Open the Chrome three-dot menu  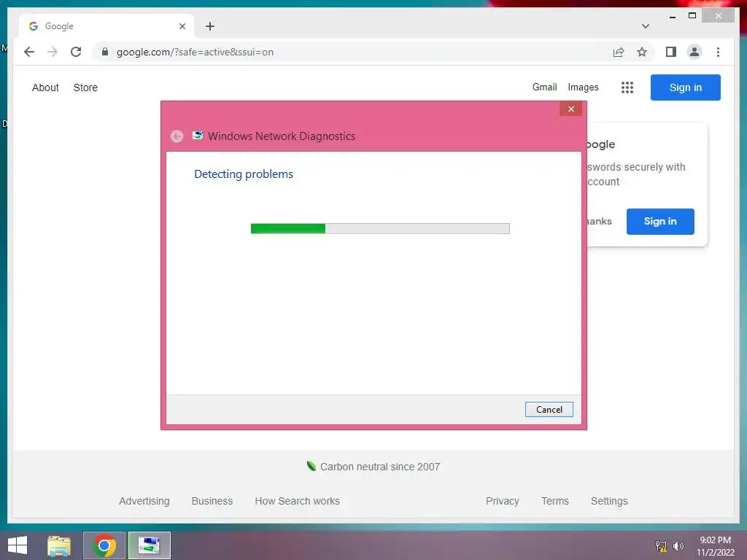718,52
